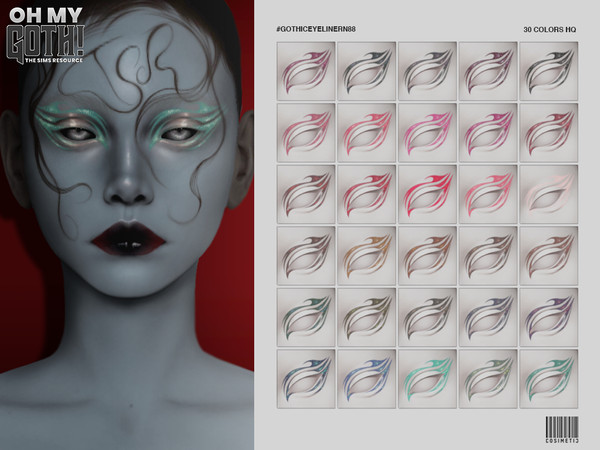The image size is (600, 450).
Task: Choose the blue eyeliner swatch in the bottom row
Action: 366,378
